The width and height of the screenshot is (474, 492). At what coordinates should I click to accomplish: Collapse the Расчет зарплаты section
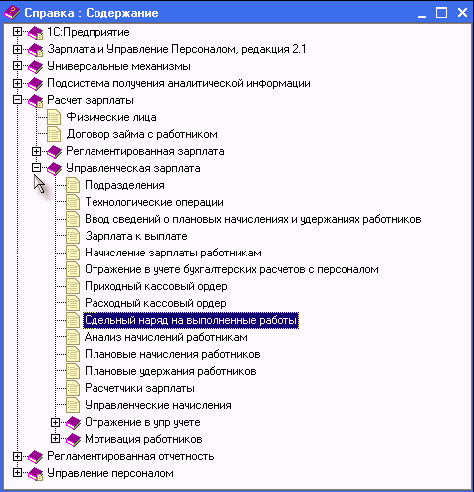click(x=17, y=100)
